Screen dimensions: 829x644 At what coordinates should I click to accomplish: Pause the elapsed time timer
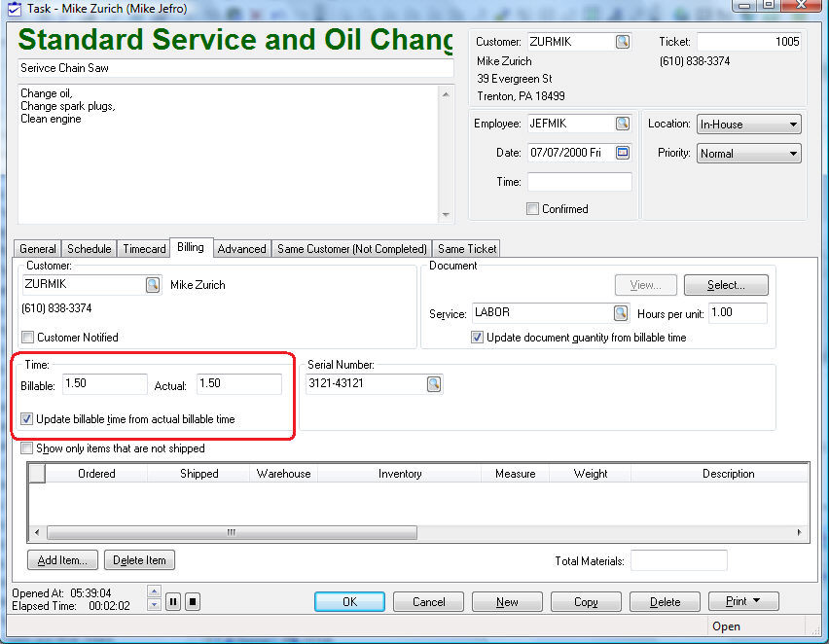coord(173,601)
